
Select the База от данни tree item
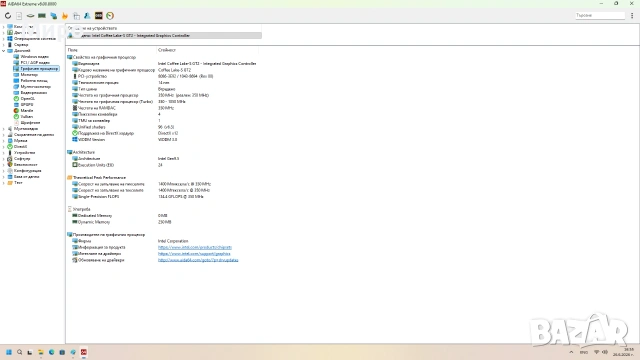[x=27, y=177]
